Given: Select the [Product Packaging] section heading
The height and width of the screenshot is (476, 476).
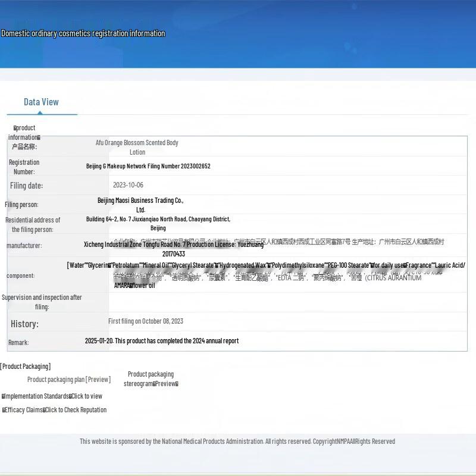Looking at the screenshot, I should click(26, 367).
